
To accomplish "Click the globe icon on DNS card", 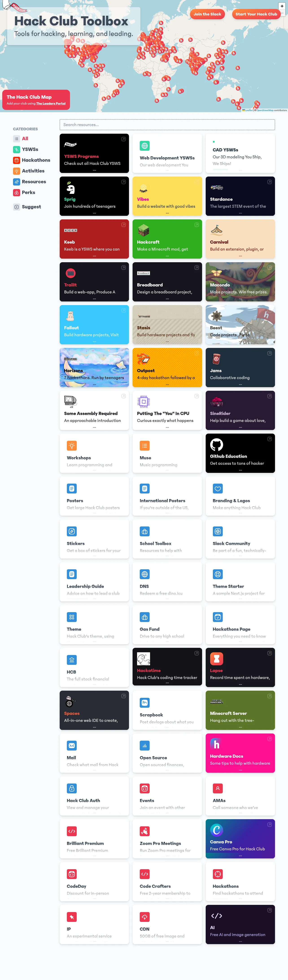I will [145, 574].
